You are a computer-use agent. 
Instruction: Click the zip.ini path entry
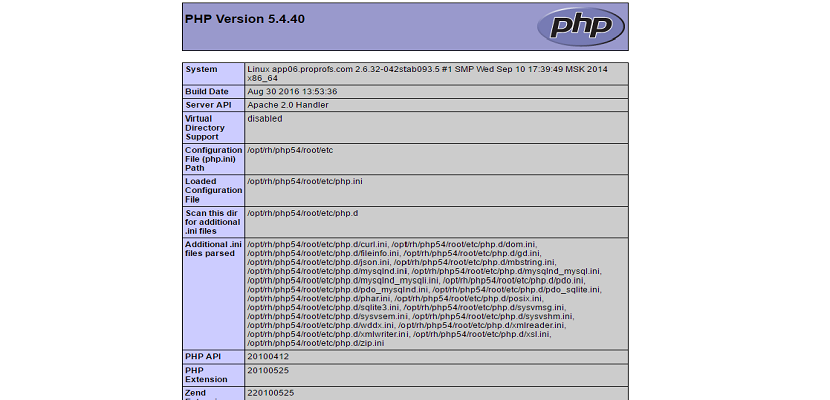click(x=315, y=343)
